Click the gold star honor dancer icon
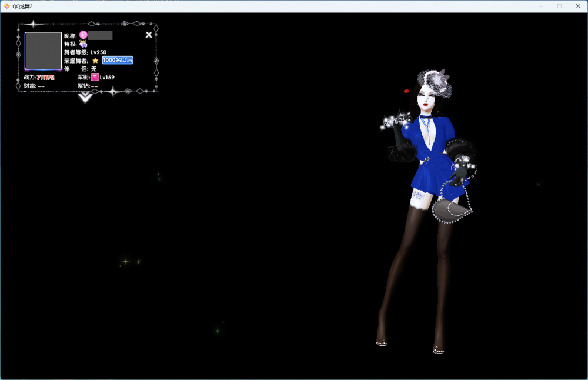This screenshot has height=380, width=588. (95, 61)
